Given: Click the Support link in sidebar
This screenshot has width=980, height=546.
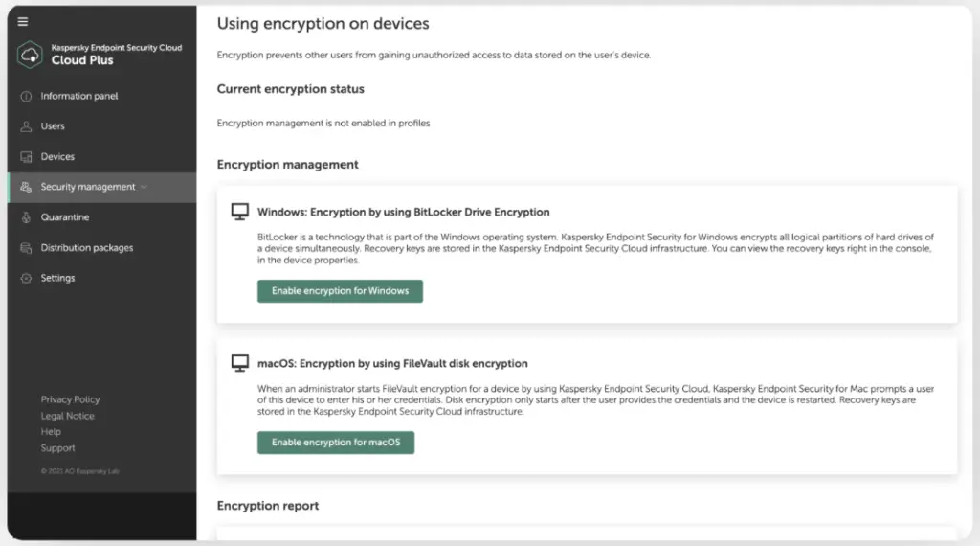Looking at the screenshot, I should pyautogui.click(x=57, y=448).
